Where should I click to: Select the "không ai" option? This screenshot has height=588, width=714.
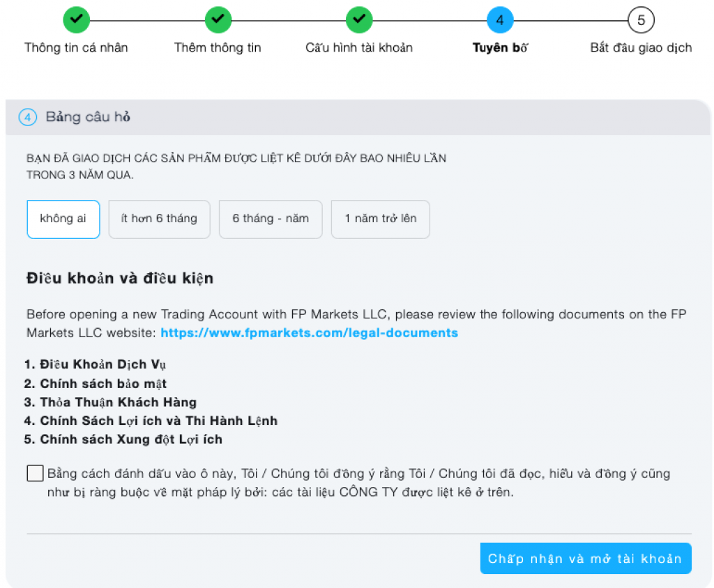63,219
